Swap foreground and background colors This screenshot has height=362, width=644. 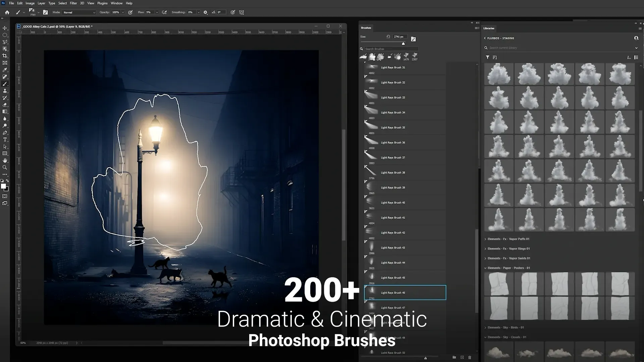point(7,181)
